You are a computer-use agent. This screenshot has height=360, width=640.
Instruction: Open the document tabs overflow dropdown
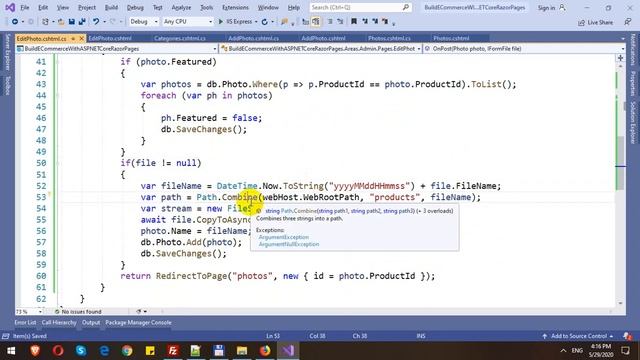tap(622, 38)
